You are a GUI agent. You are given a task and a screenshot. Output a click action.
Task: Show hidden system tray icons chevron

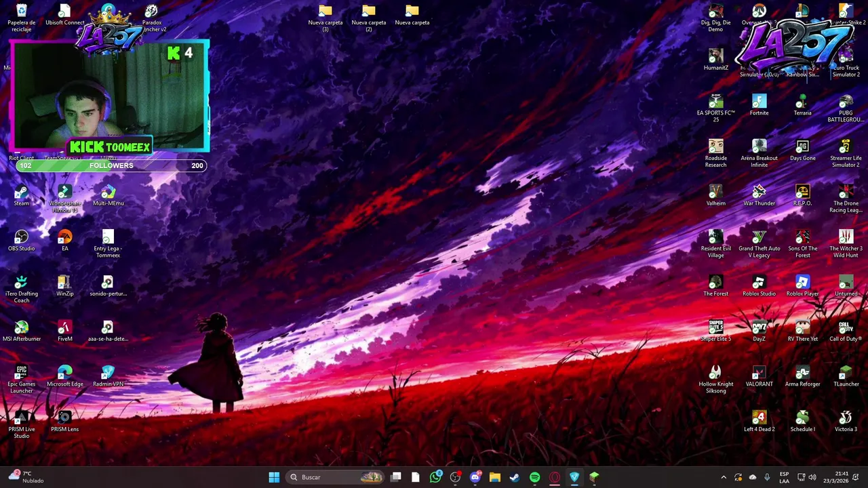pos(724,477)
